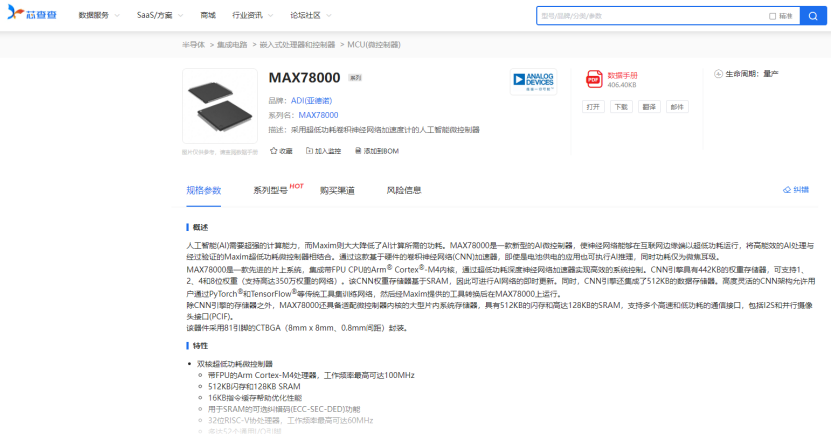The width and height of the screenshot is (831, 435).
Task: Click the 406.40KB file size text
Action: [622, 85]
